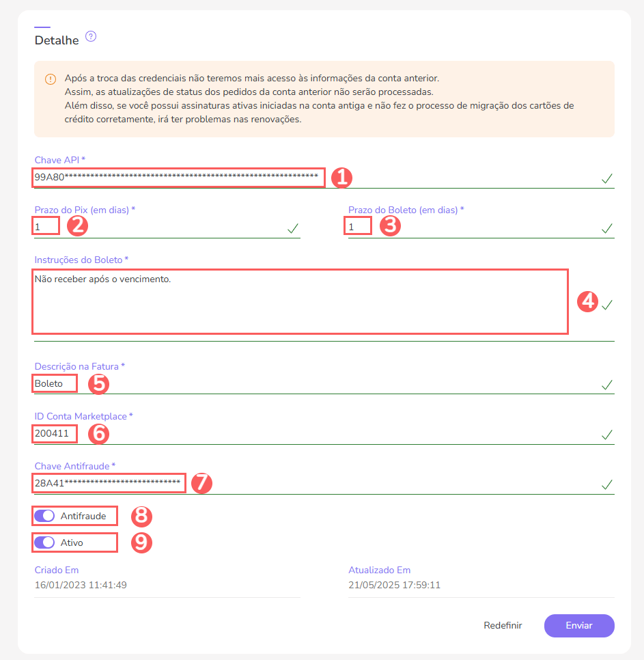The height and width of the screenshot is (660, 644).
Task: Click the warning icon in the notice banner
Action: point(50,79)
